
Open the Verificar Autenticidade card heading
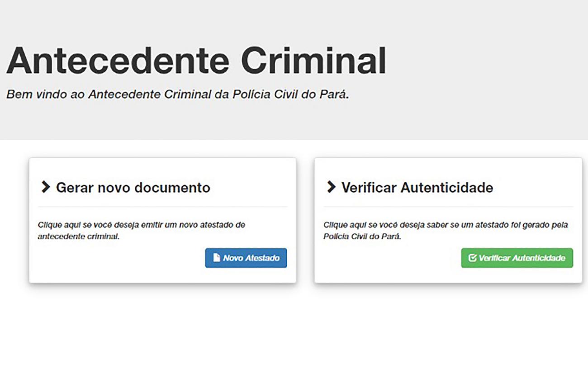click(418, 187)
